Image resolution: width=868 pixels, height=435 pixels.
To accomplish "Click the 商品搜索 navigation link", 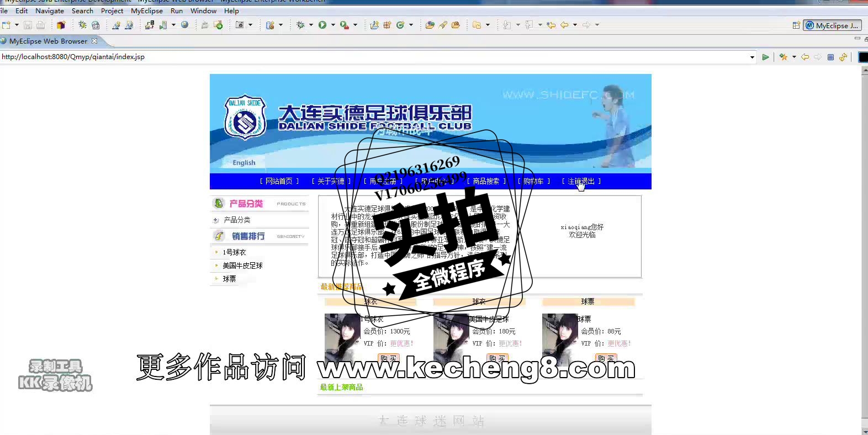I will (x=486, y=181).
